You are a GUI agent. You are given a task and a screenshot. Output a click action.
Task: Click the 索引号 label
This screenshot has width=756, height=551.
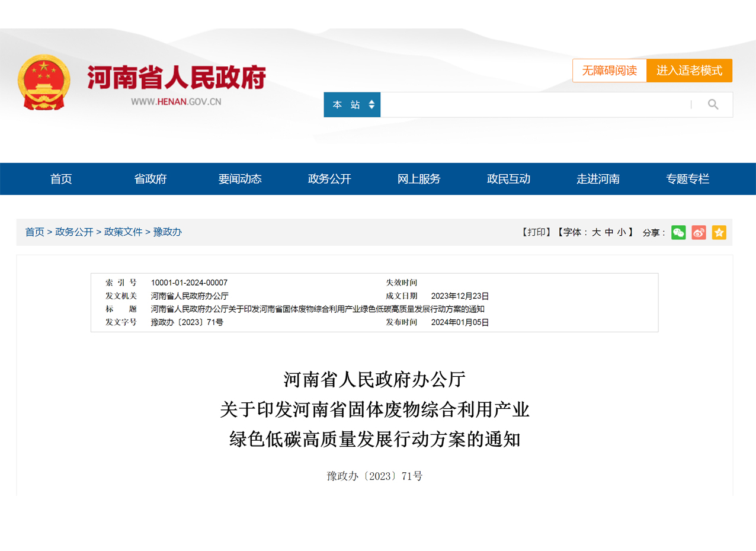[121, 283]
